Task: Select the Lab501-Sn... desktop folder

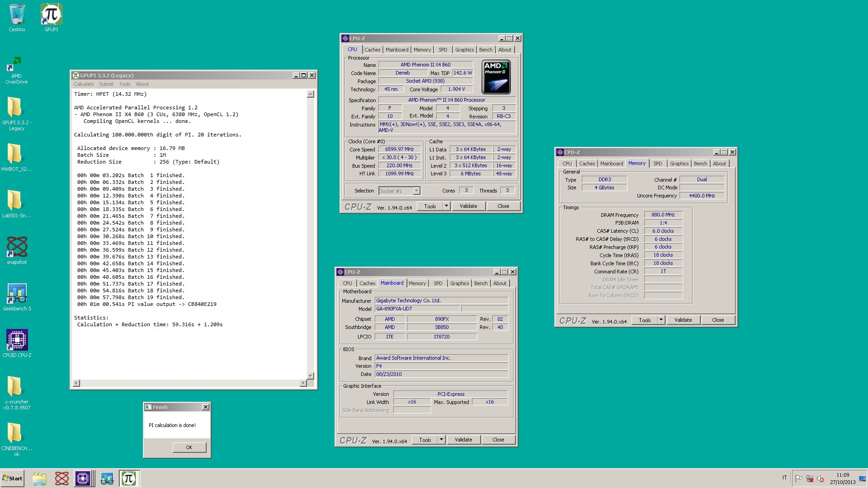Action: coord(17,204)
